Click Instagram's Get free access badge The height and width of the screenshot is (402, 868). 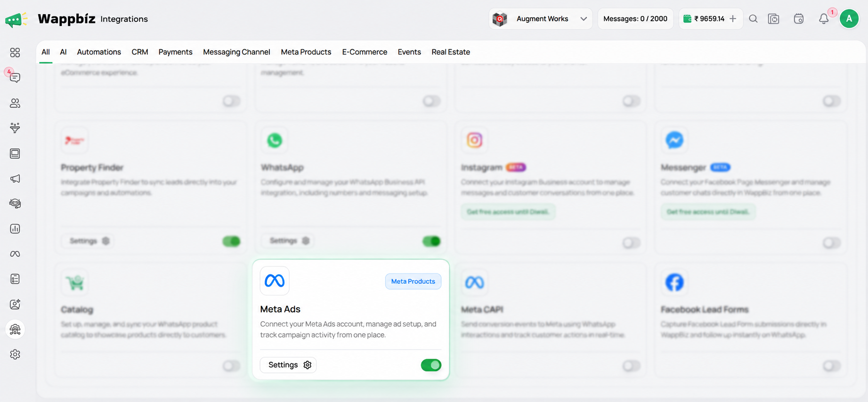point(508,212)
